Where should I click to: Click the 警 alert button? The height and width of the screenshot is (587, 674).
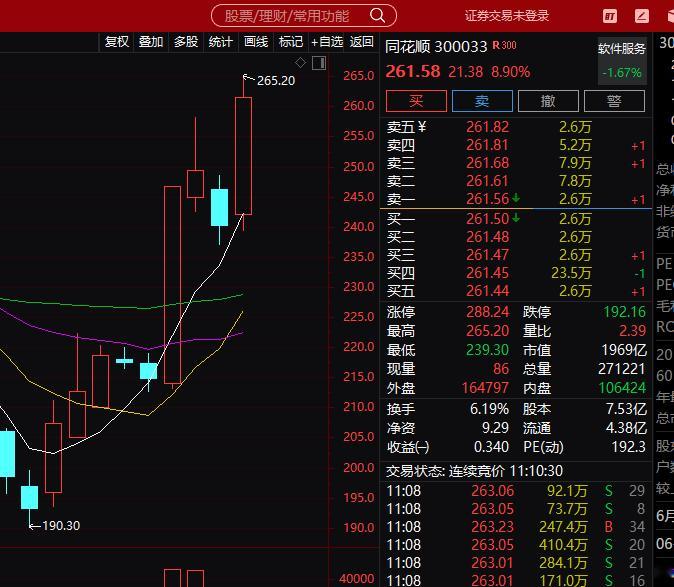(614, 101)
